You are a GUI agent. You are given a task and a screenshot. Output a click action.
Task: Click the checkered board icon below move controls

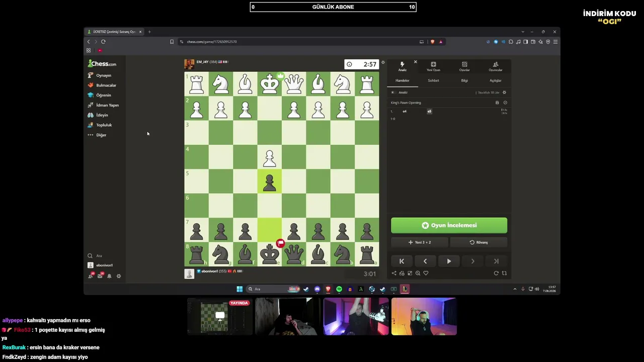(x=410, y=273)
